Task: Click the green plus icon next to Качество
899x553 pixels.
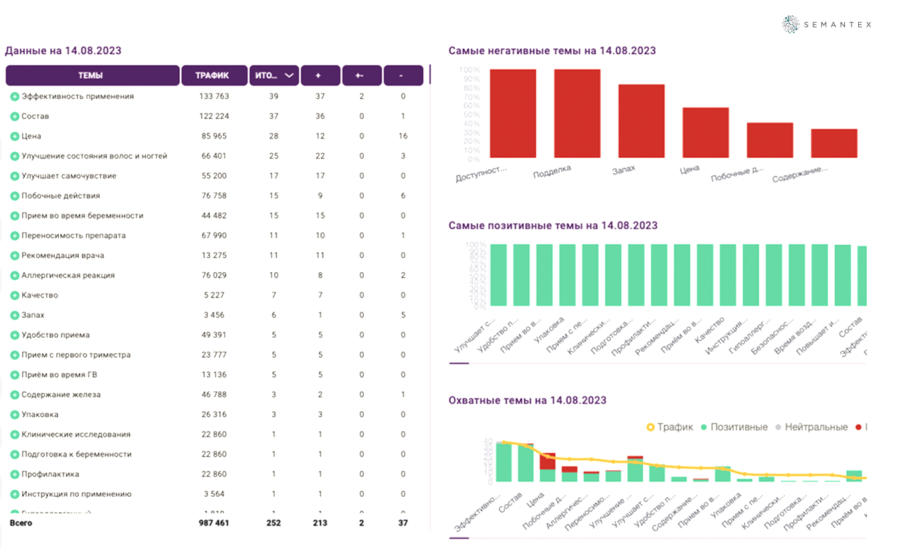Action: (14, 295)
